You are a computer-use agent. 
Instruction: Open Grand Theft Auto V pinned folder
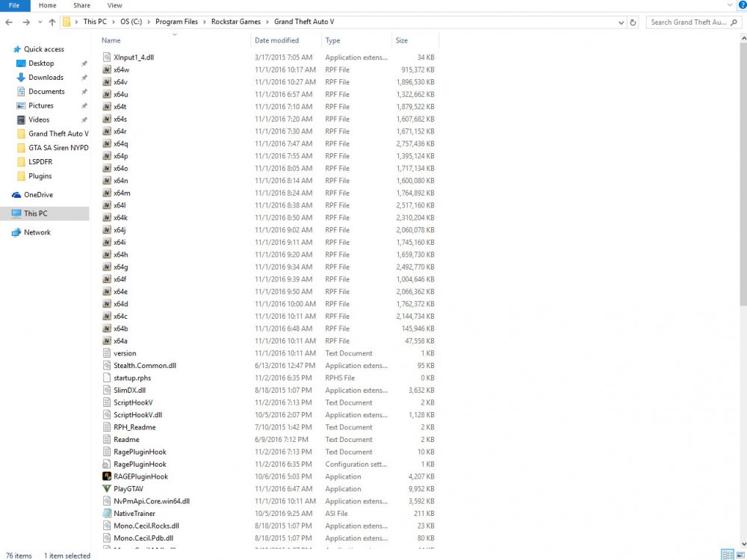click(x=58, y=134)
